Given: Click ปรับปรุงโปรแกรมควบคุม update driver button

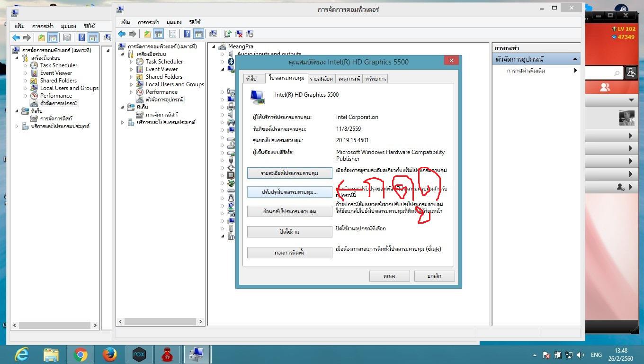Looking at the screenshot, I should [x=289, y=192].
